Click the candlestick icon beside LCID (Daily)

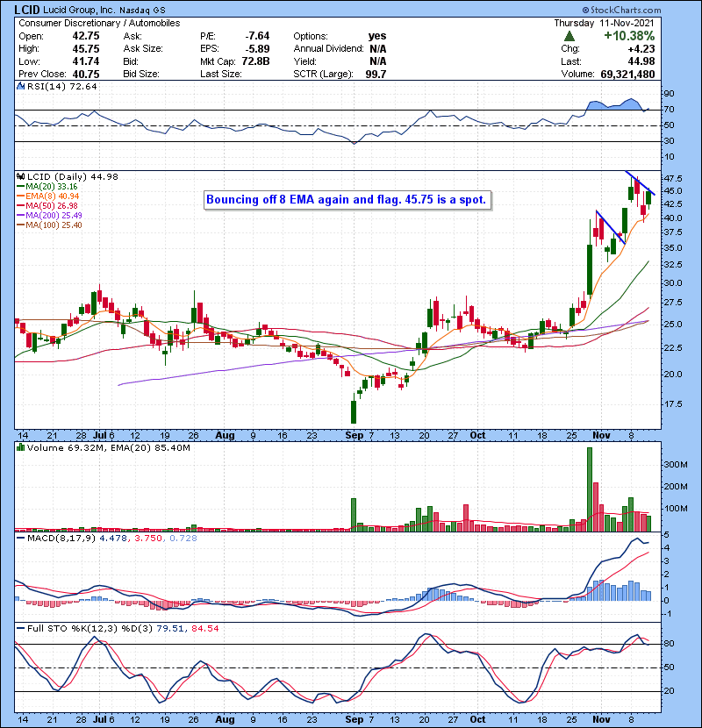(x=20, y=176)
